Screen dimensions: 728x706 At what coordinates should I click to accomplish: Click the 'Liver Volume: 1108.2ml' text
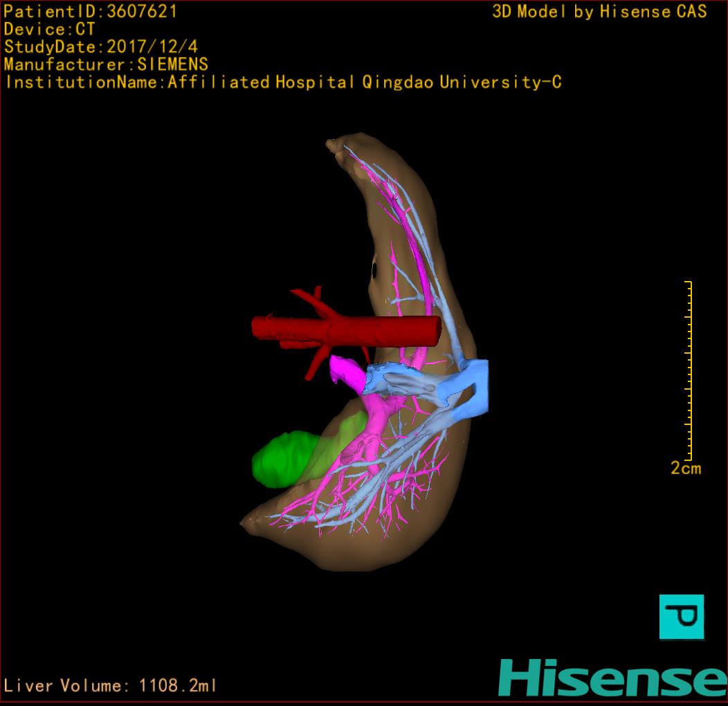[109, 685]
